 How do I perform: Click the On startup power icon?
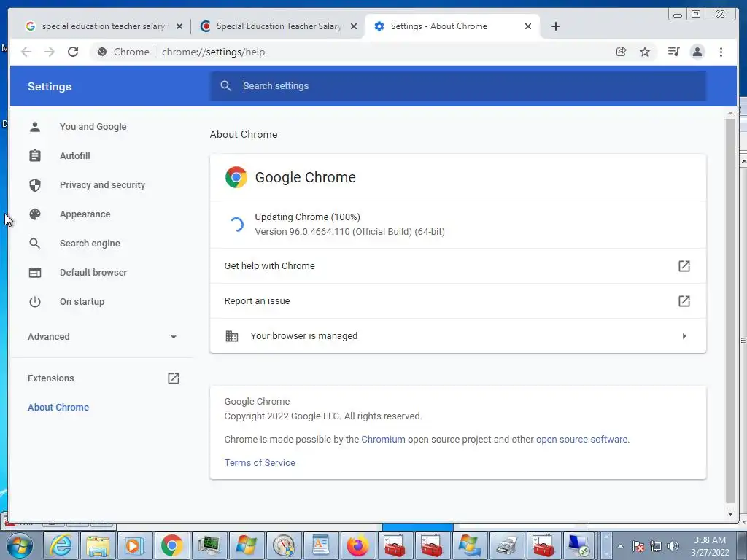coord(35,301)
